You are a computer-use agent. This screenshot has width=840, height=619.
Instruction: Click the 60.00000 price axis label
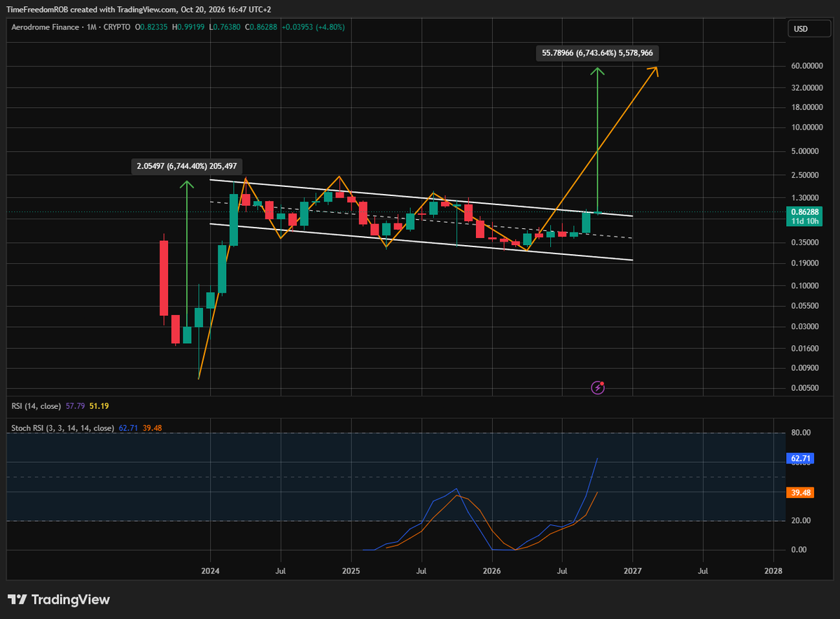(806, 65)
